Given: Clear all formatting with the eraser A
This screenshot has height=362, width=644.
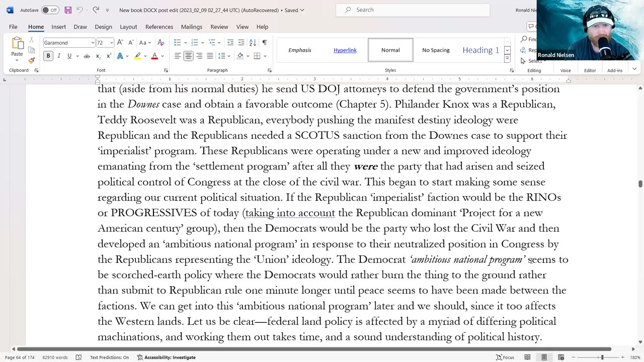Looking at the screenshot, I should point(160,43).
